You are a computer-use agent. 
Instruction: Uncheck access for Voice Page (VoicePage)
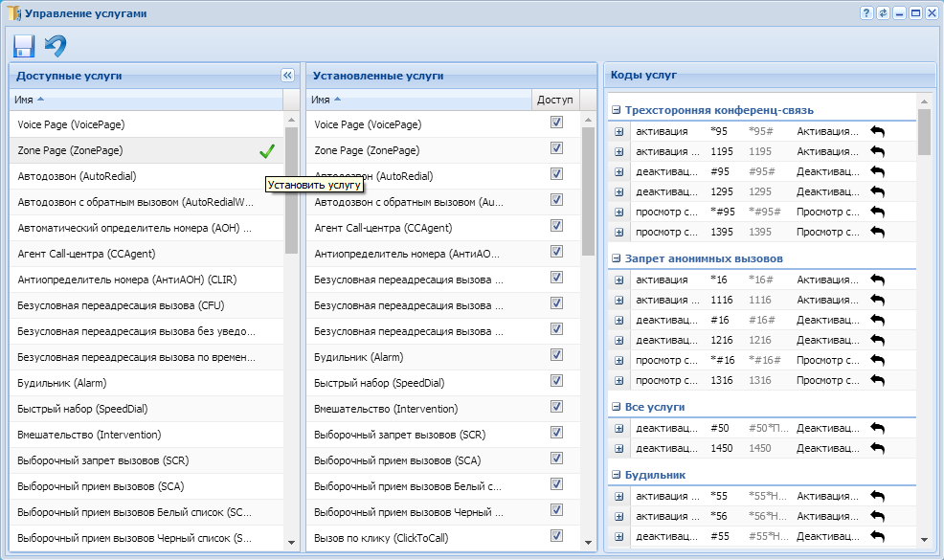(x=556, y=123)
